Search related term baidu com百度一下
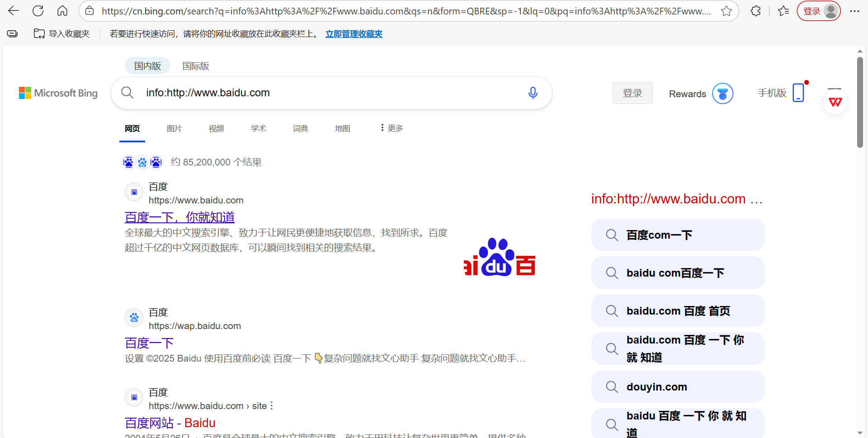This screenshot has height=438, width=868. tap(678, 273)
